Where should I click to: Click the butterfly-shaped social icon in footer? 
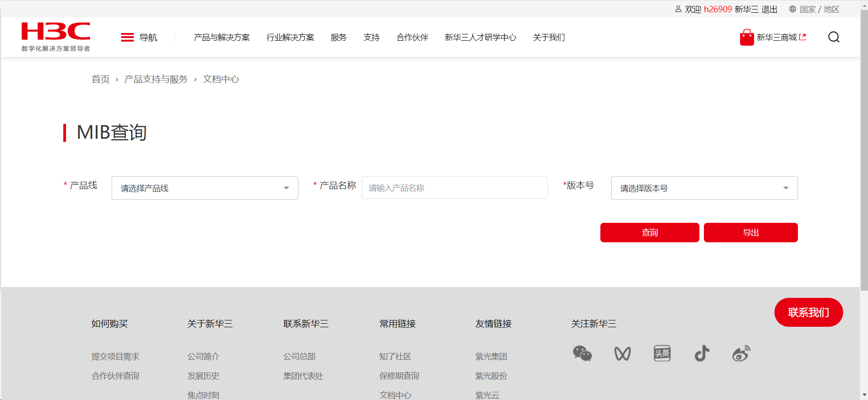click(x=623, y=353)
